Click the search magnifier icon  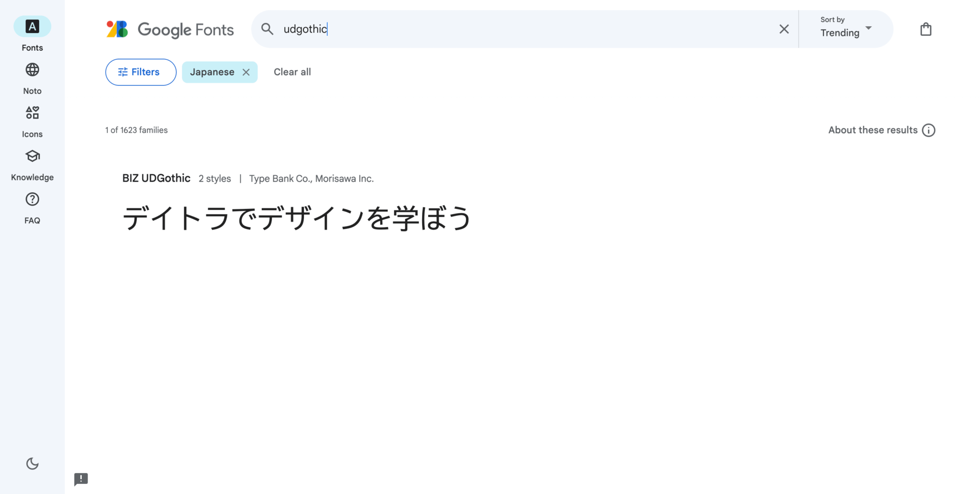tap(267, 29)
